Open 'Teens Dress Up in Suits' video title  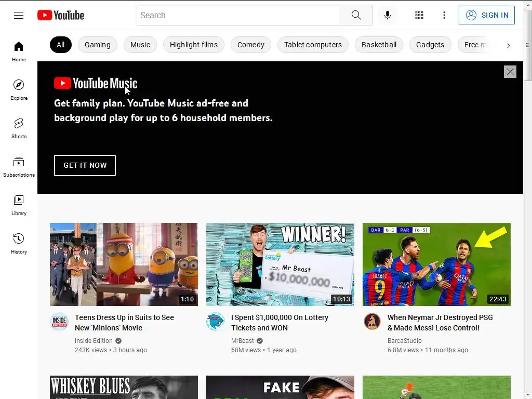tap(125, 323)
